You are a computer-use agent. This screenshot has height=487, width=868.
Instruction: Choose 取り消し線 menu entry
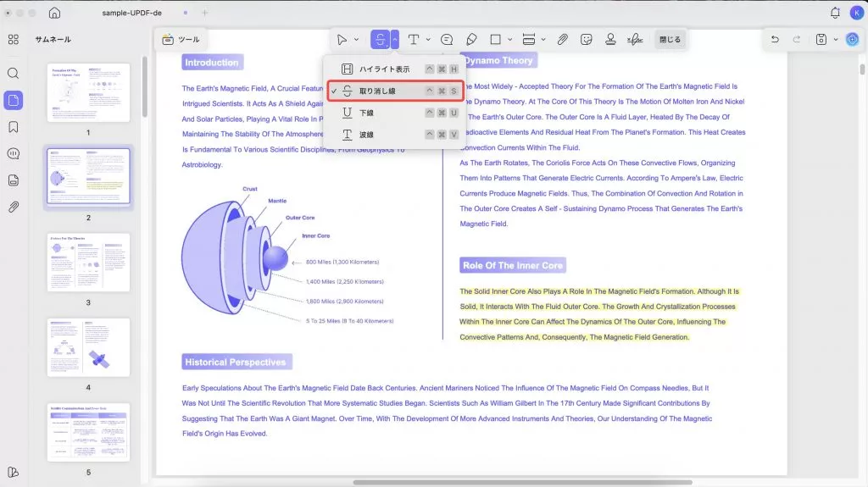click(x=395, y=91)
